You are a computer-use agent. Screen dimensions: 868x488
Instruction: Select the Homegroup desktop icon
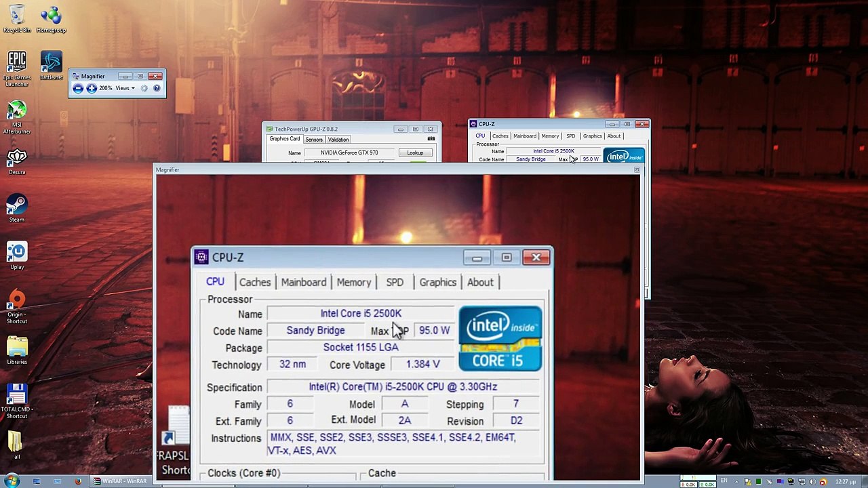51,18
